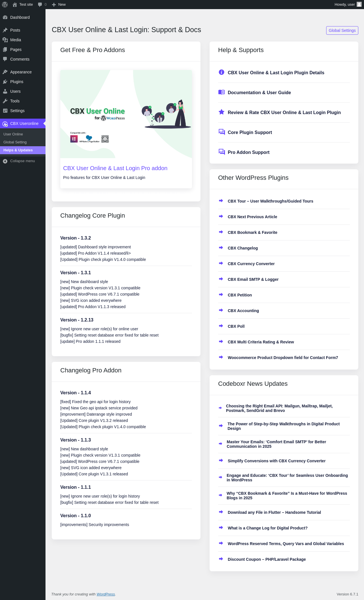Click the CBX Useronline menu icon

click(5, 124)
